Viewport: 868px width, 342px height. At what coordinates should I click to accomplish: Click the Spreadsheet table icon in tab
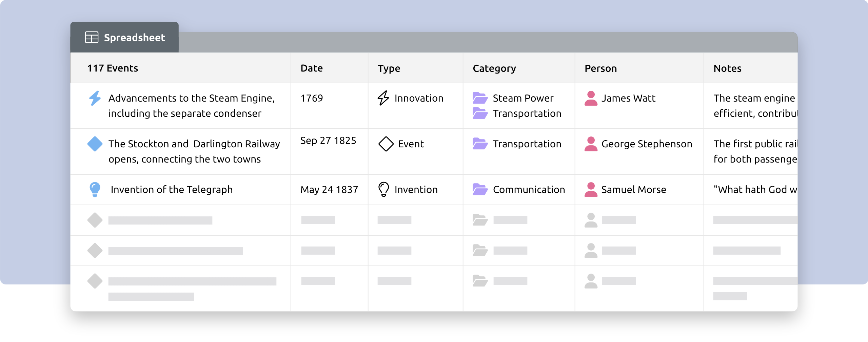coord(92,38)
